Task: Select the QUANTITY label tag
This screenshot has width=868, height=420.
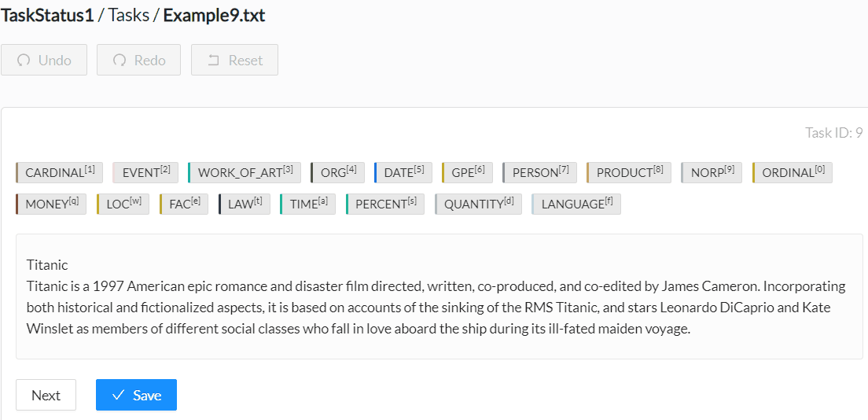Action: [x=478, y=204]
